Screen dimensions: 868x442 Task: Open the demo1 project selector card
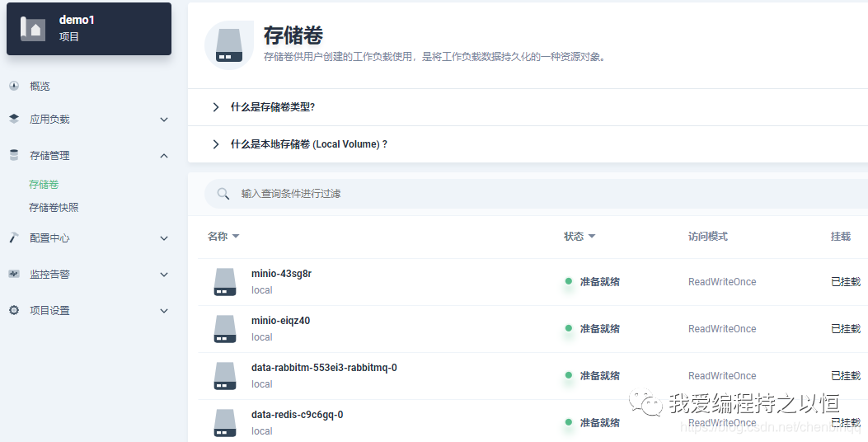click(89, 29)
